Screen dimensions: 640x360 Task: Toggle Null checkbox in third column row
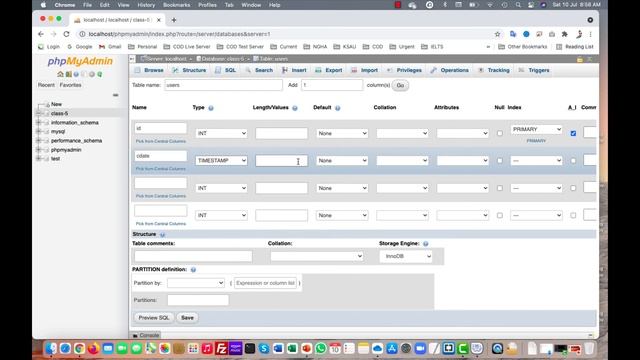tap(500, 188)
